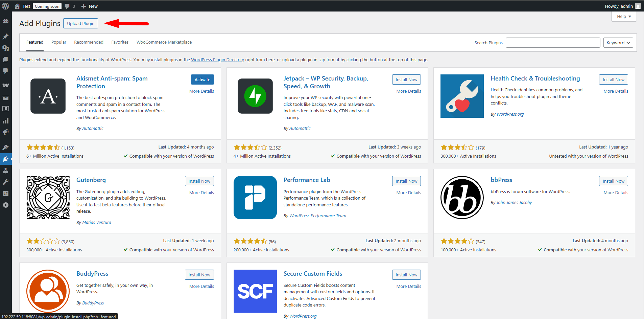Open the WooCommerce sidebar menu icon
Screen dimensions: 644x319
(6, 85)
